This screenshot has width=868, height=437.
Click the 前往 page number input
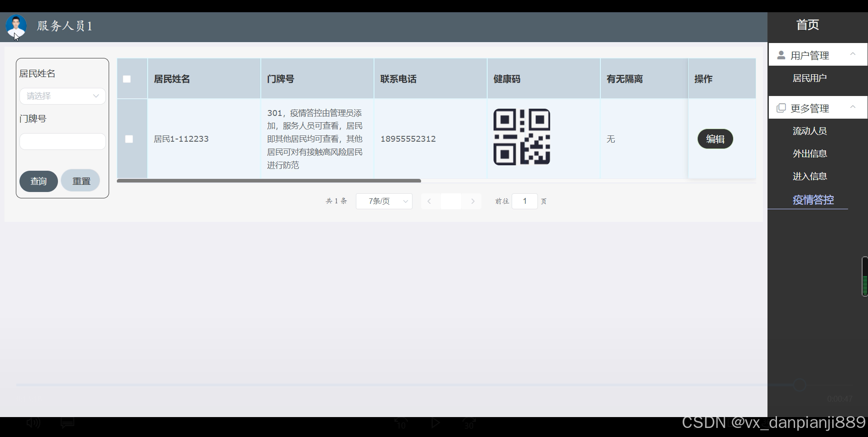click(525, 201)
